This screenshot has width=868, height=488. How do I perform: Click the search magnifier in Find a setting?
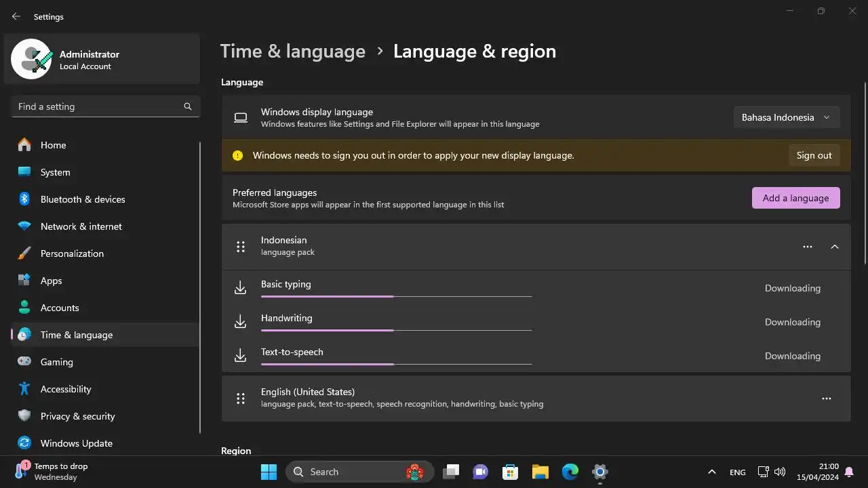(188, 106)
